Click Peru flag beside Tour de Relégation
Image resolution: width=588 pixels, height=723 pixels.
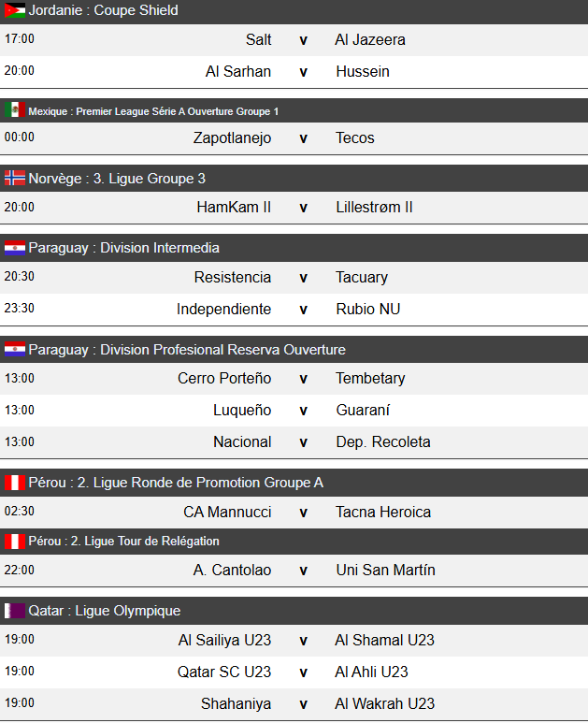click(15, 542)
